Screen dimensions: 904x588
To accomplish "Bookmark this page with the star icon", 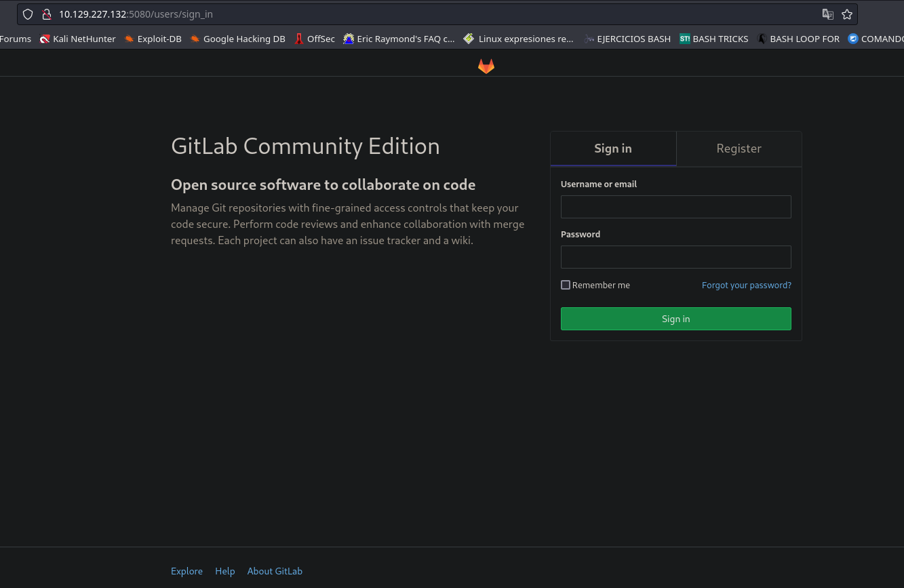I will [x=847, y=14].
